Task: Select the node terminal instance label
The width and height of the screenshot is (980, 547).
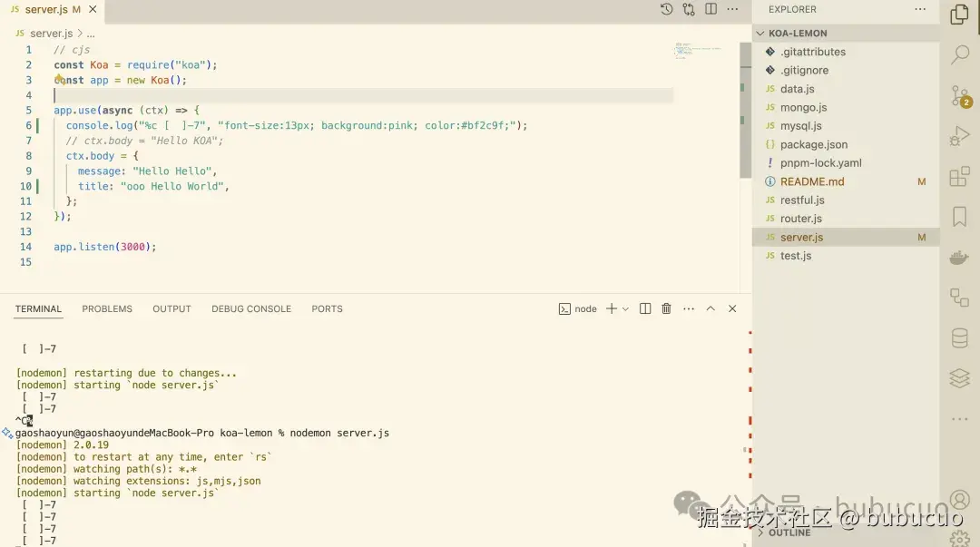Action: point(577,308)
